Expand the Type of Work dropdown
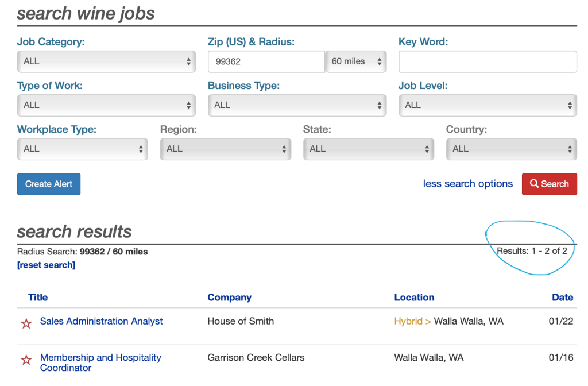The height and width of the screenshot is (386, 588). tap(107, 105)
